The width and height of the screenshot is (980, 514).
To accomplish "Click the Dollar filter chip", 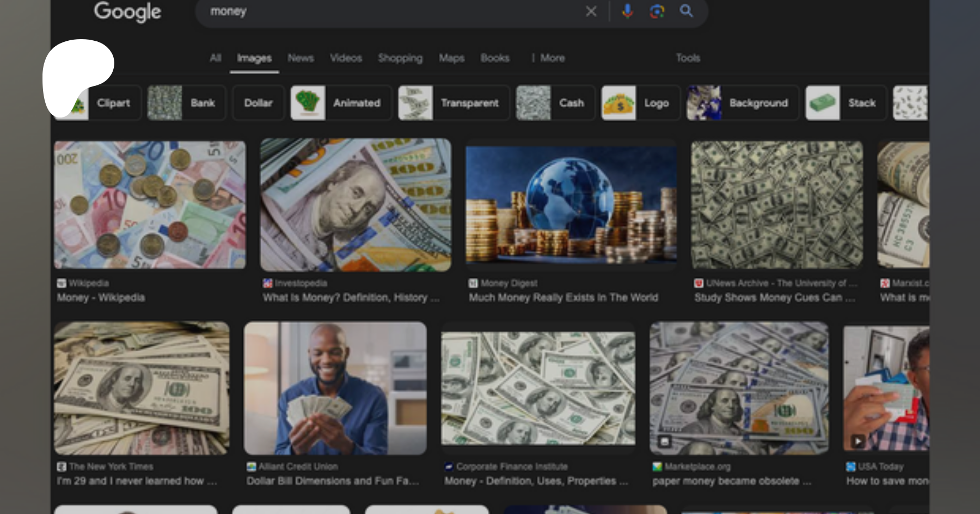I will (x=258, y=103).
